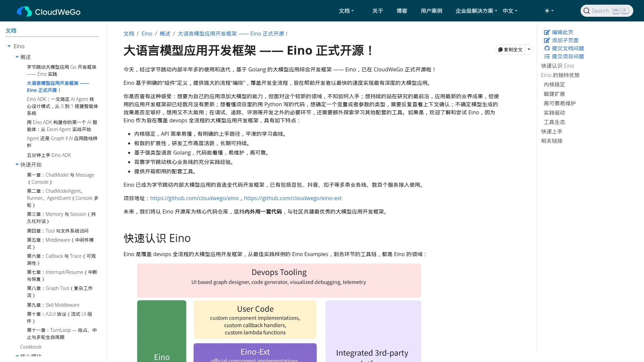Image resolution: width=644 pixels, height=362 pixels.
Task: Open 第二章：ChatModelAgent chapter
Action: pos(62,198)
